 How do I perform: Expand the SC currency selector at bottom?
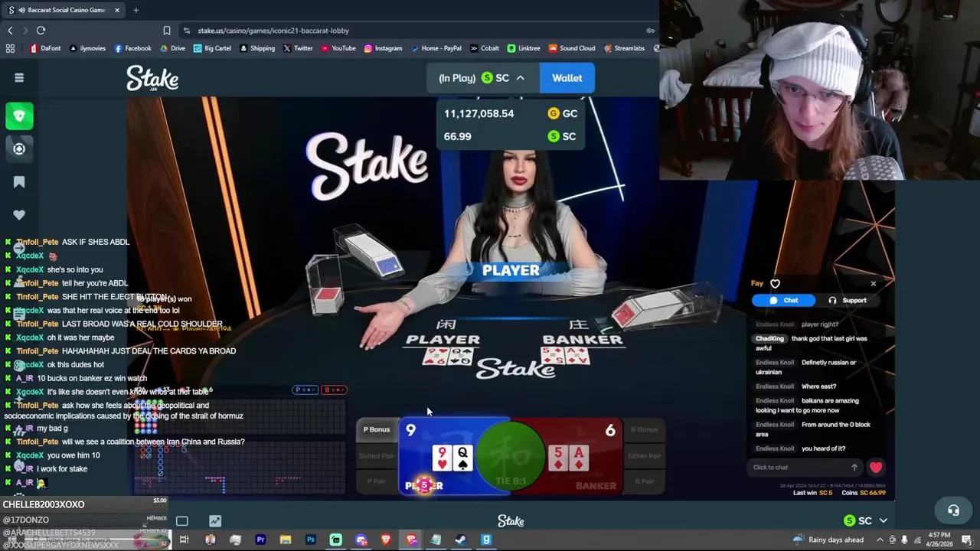point(865,520)
